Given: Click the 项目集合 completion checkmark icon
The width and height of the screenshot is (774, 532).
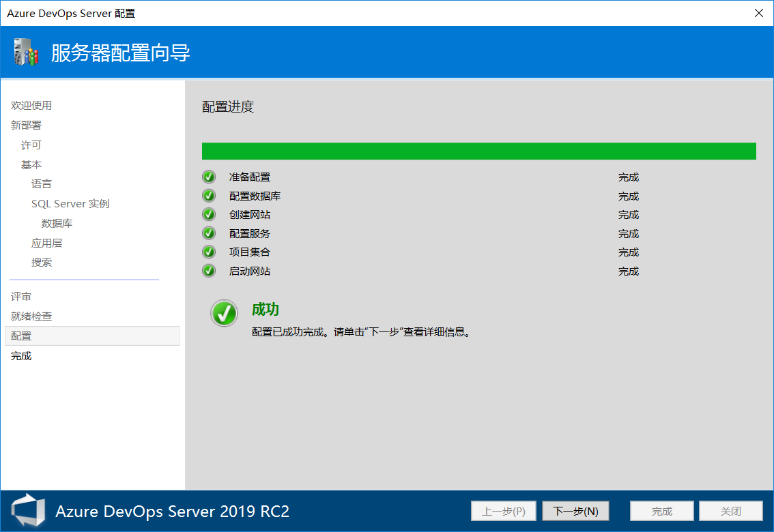Looking at the screenshot, I should 208,252.
